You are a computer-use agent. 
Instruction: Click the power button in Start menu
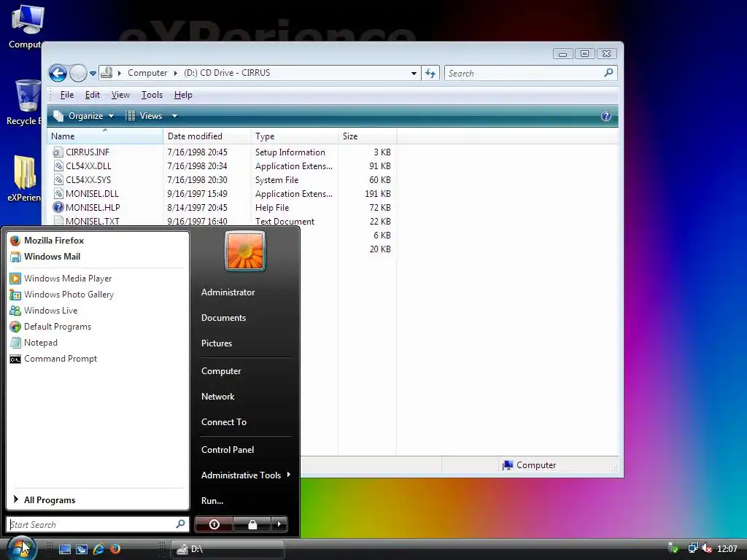[214, 524]
